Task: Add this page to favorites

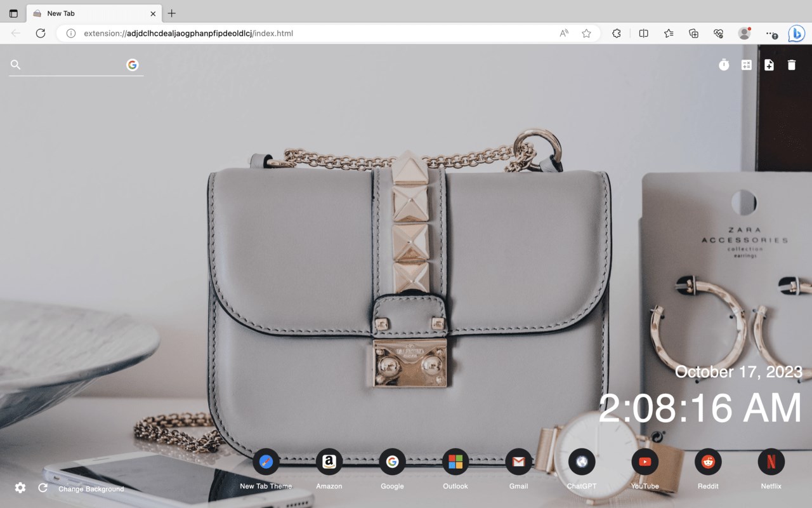Action: coord(587,34)
